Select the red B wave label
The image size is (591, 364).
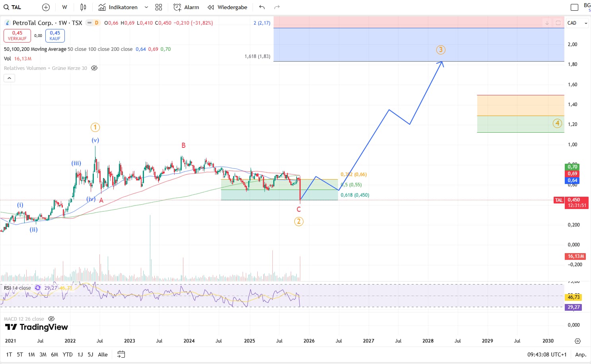tap(183, 145)
